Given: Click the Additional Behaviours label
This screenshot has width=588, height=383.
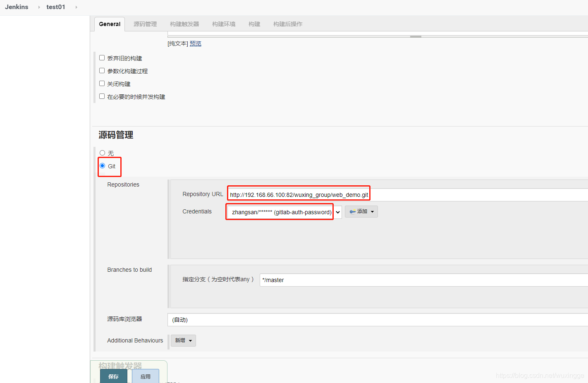Looking at the screenshot, I should 135,340.
